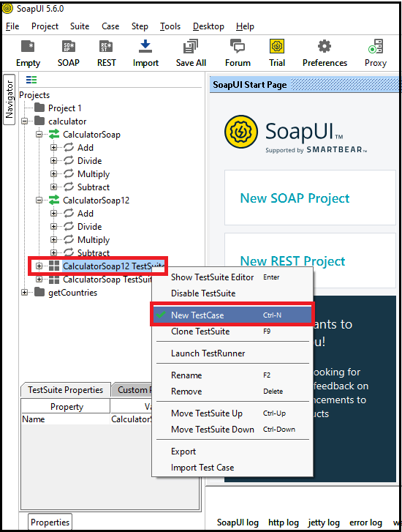This screenshot has height=532, width=402.
Task: Open Preferences gear icon
Action: 325,46
